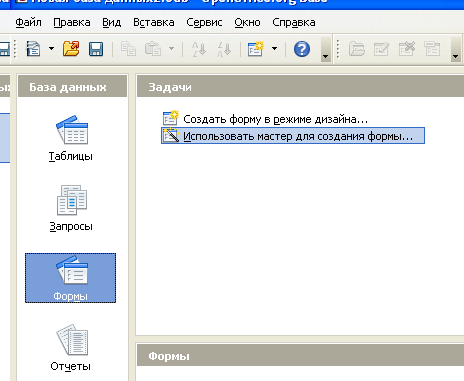Click the Sort ascending icon
This screenshot has width=464, height=381.
pyautogui.click(x=199, y=49)
